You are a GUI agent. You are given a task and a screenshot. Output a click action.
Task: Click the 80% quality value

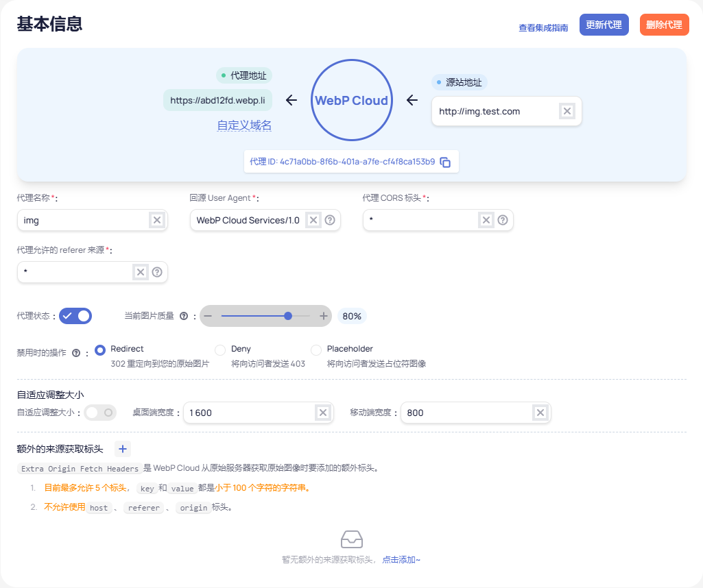[352, 316]
